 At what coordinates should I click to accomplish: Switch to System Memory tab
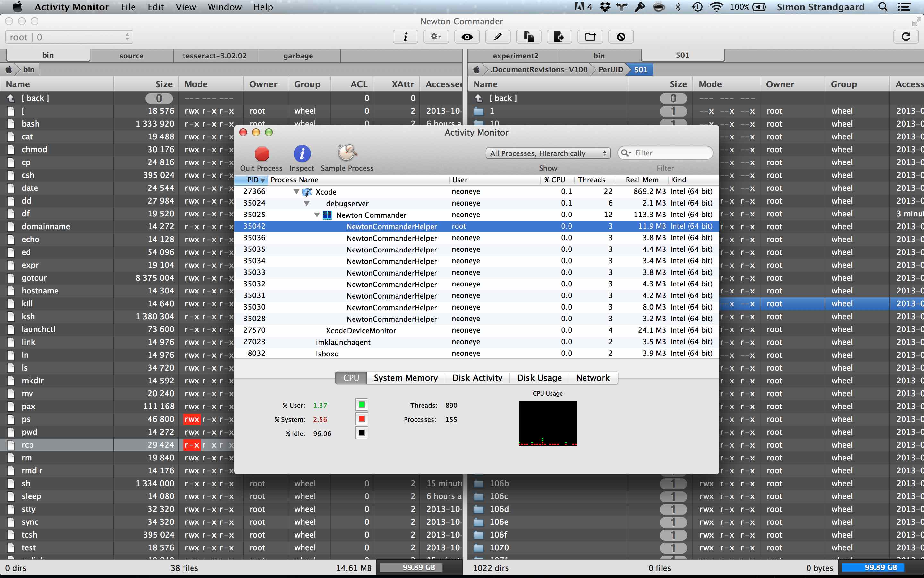click(406, 378)
